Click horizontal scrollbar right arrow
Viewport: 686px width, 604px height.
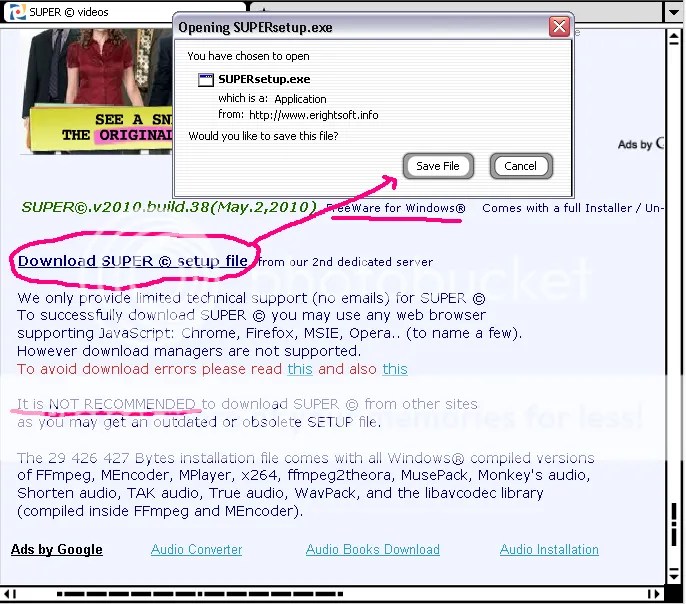pos(654,594)
